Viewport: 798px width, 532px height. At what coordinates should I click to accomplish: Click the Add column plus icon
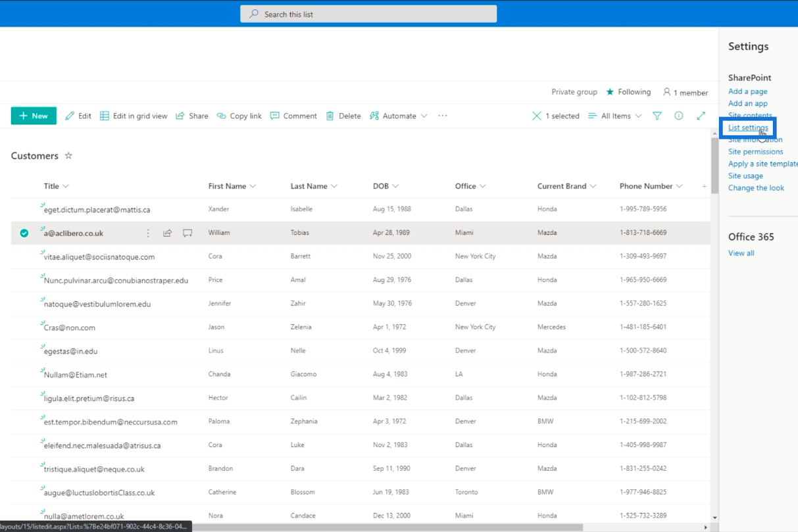pos(704,186)
